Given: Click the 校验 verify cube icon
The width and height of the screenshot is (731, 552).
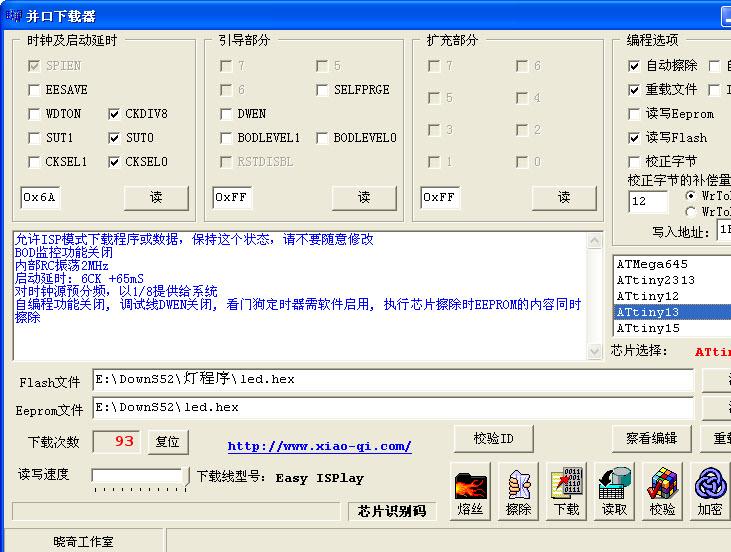Looking at the screenshot, I should pyautogui.click(x=662, y=486).
